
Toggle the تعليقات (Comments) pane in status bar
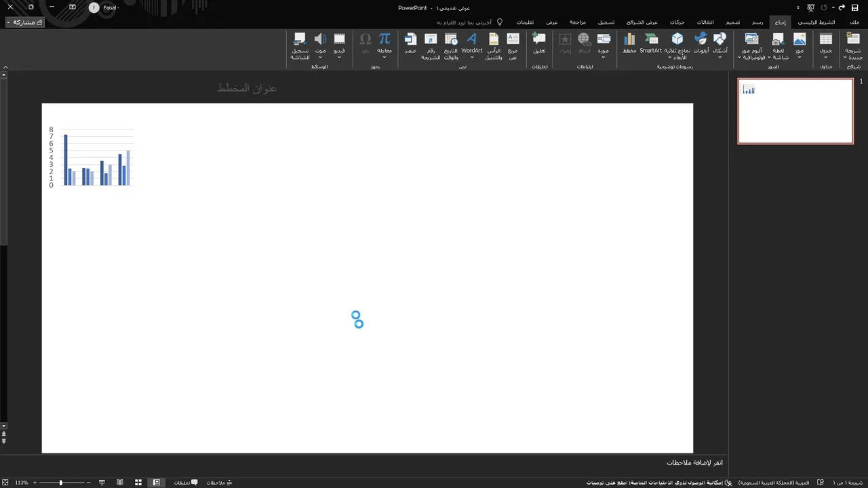coord(186,483)
